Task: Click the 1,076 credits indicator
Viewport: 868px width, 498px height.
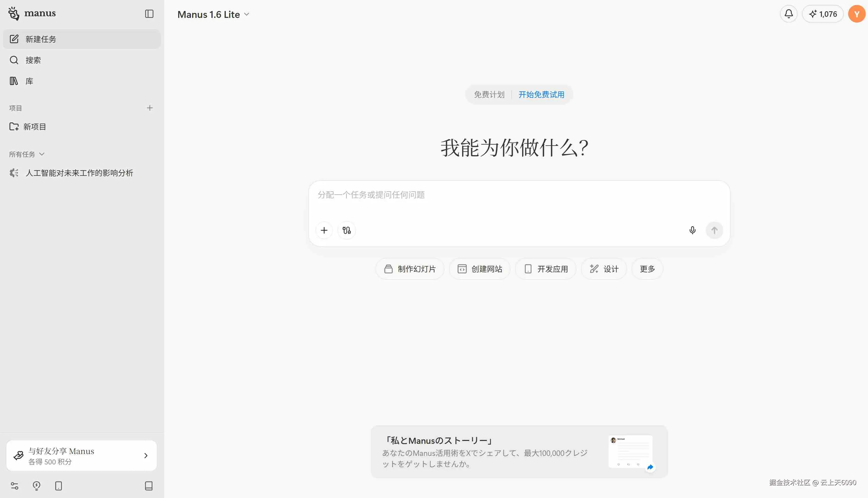Action: [823, 14]
